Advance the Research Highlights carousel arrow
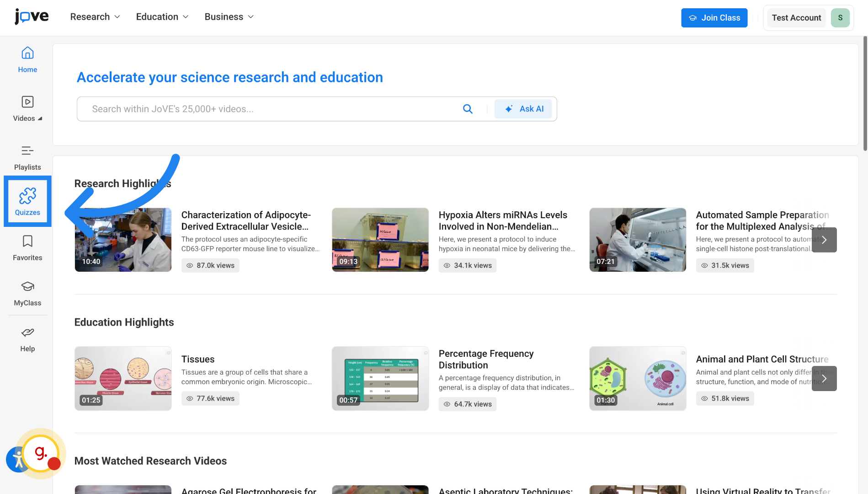Image resolution: width=868 pixels, height=494 pixels. click(824, 240)
